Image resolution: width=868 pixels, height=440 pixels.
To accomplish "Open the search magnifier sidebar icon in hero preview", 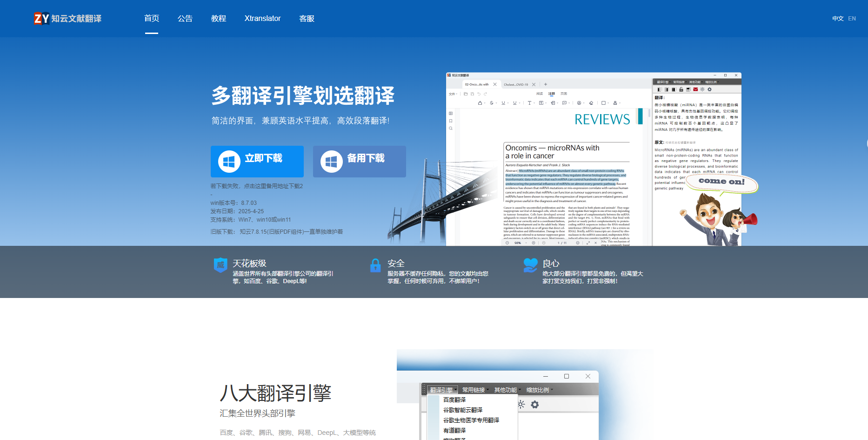I will 451,128.
